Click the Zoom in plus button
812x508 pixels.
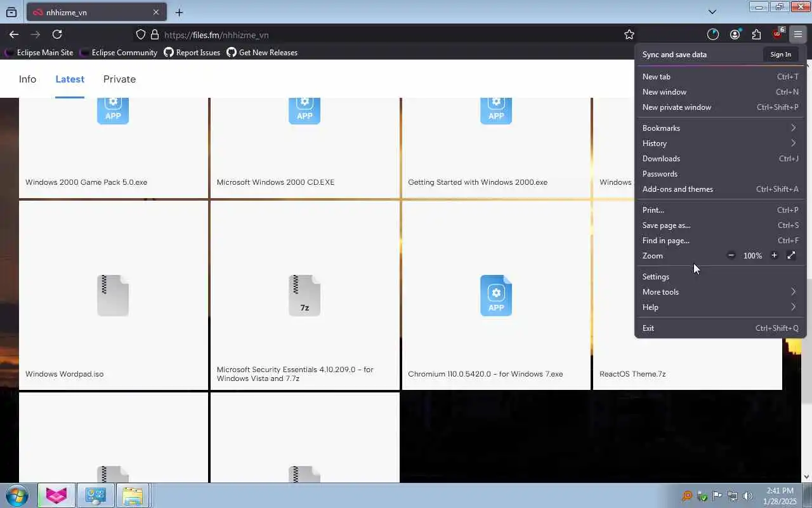tap(774, 255)
